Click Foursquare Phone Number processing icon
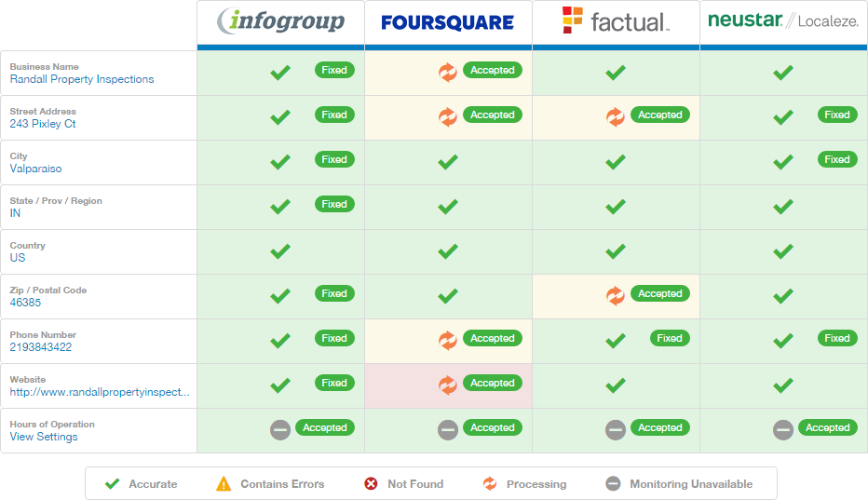Image resolution: width=868 pixels, height=500 pixels. click(448, 340)
